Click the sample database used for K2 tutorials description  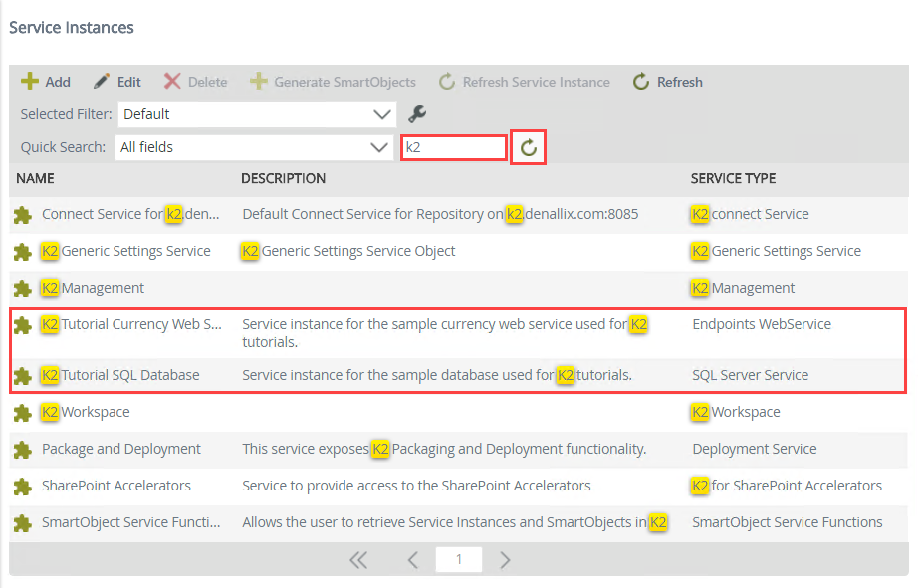click(x=437, y=375)
